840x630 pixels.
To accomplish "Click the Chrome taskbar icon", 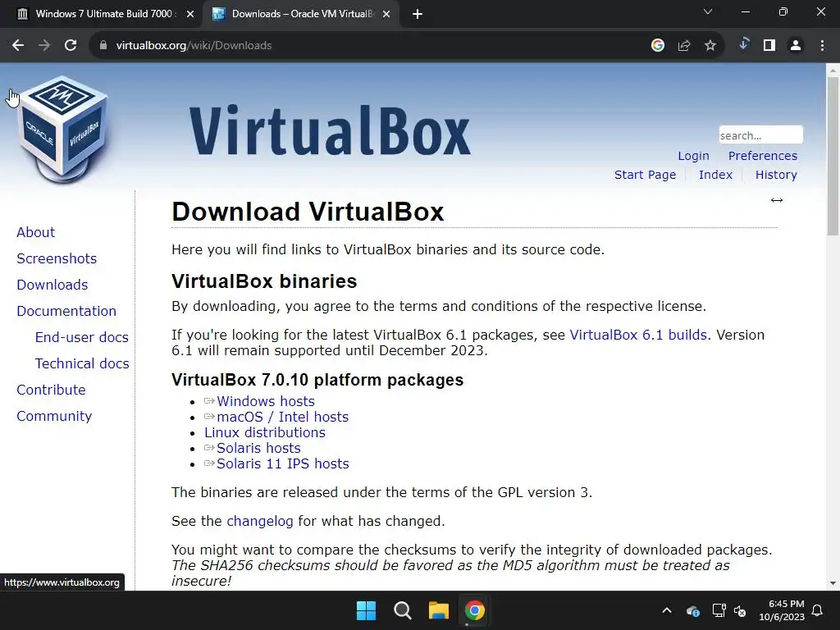I will (x=474, y=610).
